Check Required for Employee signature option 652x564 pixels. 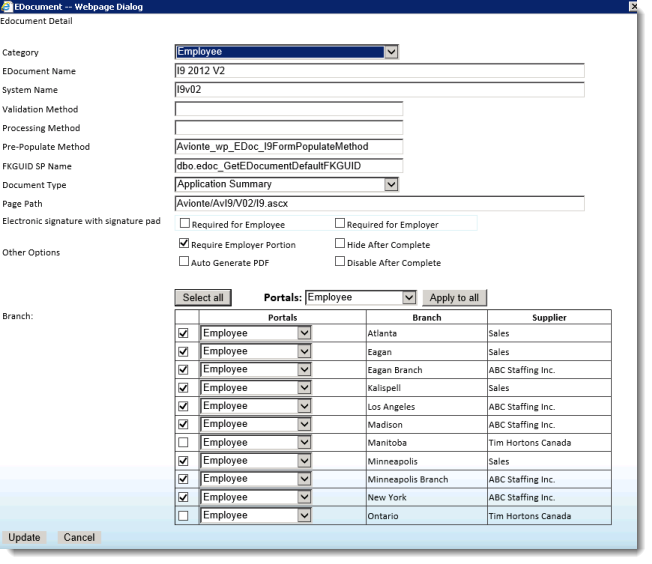tap(185, 223)
